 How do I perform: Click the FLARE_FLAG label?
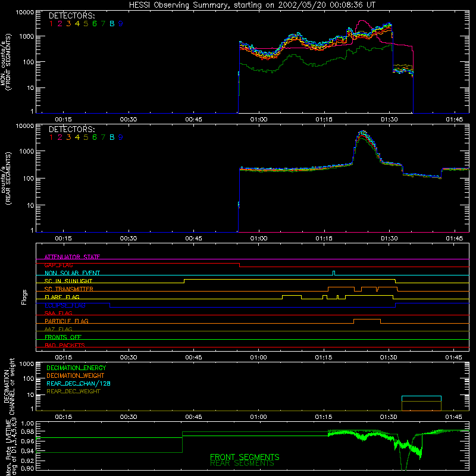[62, 297]
